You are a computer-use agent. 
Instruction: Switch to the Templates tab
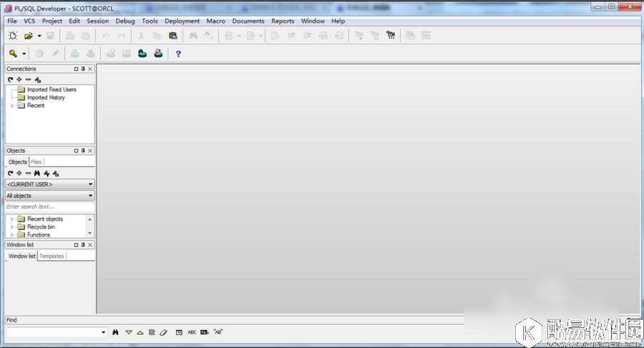[x=52, y=256]
